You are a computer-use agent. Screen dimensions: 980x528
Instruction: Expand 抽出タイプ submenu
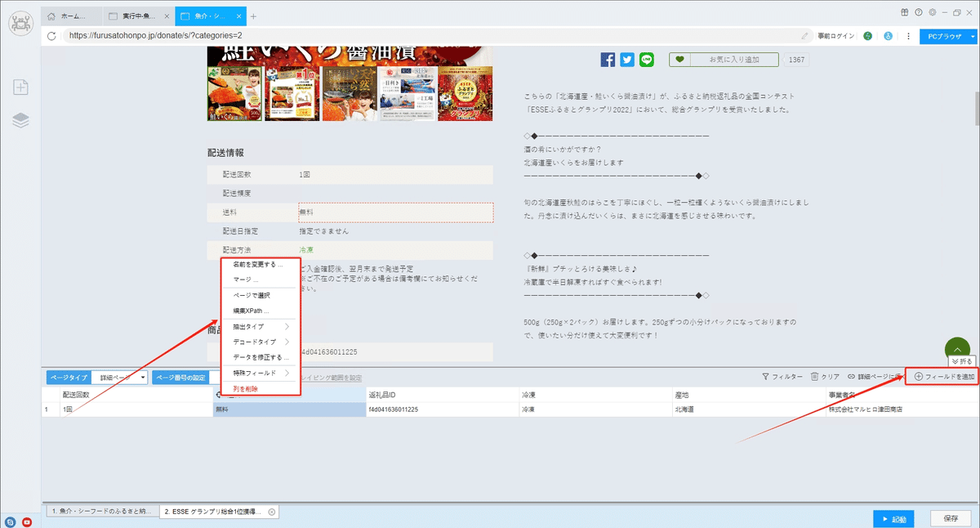pos(261,327)
